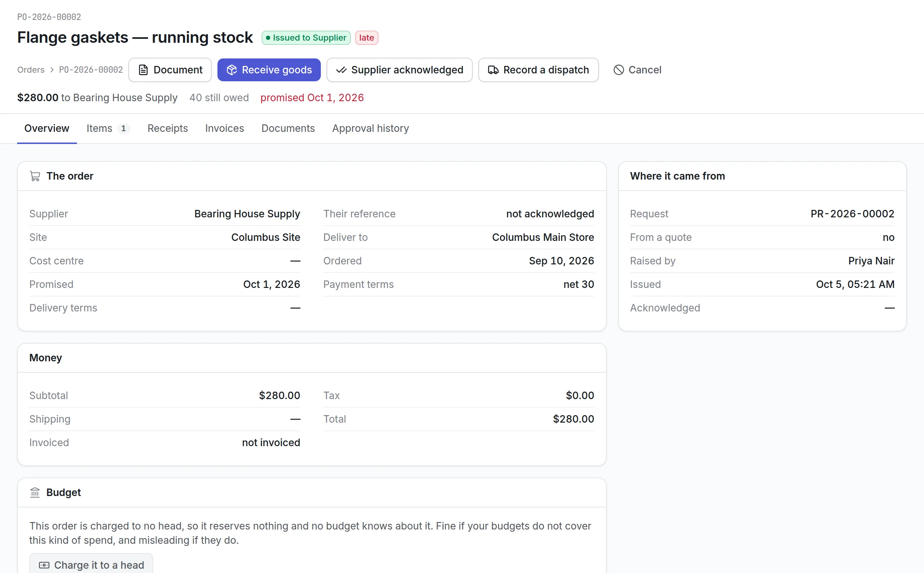Image resolution: width=924 pixels, height=573 pixels.
Task: Click the 40 still owed text
Action: (x=219, y=98)
